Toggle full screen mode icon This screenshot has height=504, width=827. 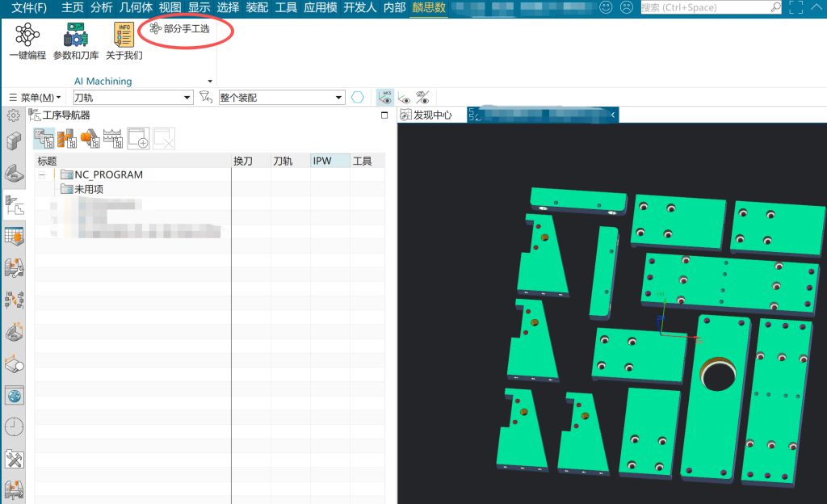tap(796, 7)
